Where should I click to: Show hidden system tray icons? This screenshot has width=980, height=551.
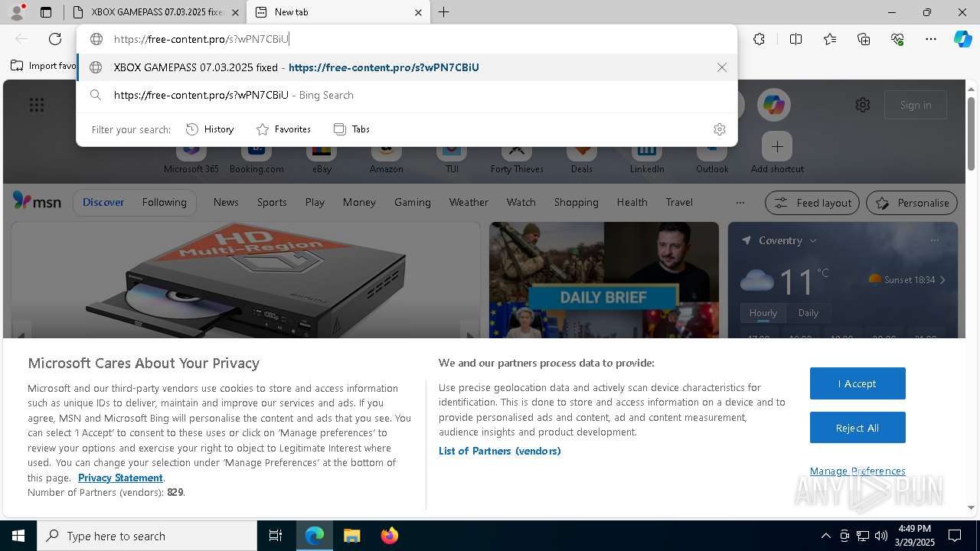click(825, 536)
